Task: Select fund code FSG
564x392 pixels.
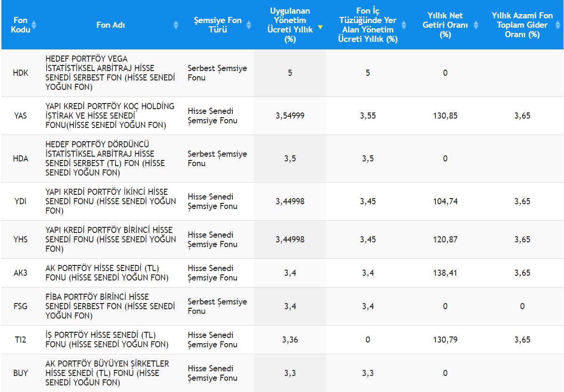Action: [x=21, y=306]
